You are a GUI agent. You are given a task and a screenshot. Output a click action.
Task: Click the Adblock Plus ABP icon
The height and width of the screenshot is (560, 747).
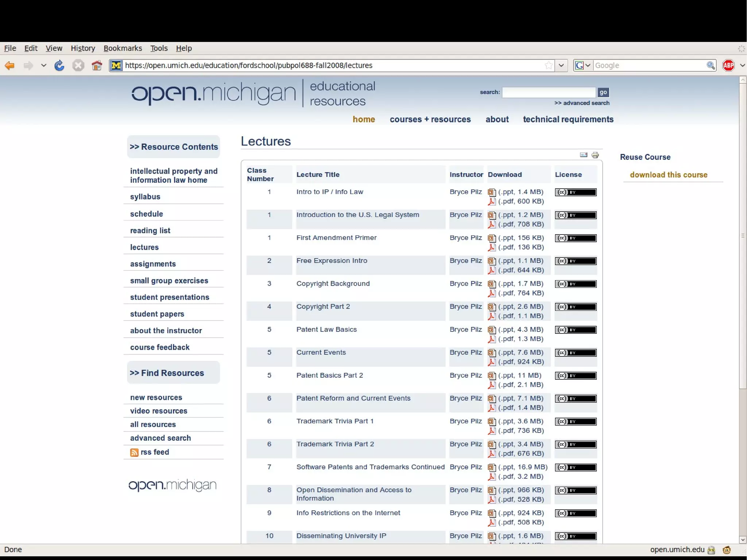coord(728,66)
